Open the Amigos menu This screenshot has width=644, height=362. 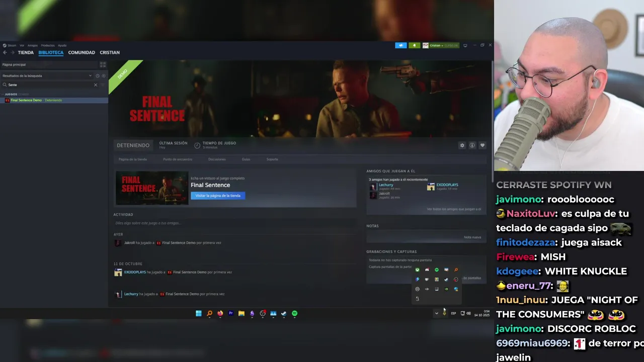tap(33, 45)
